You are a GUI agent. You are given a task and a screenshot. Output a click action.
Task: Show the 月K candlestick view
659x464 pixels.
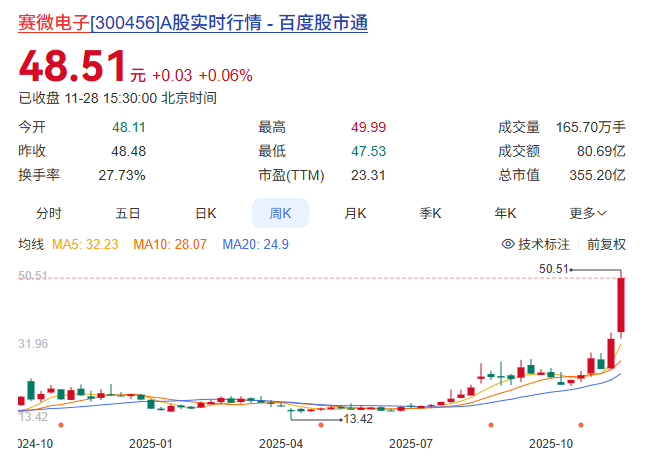[x=355, y=213]
